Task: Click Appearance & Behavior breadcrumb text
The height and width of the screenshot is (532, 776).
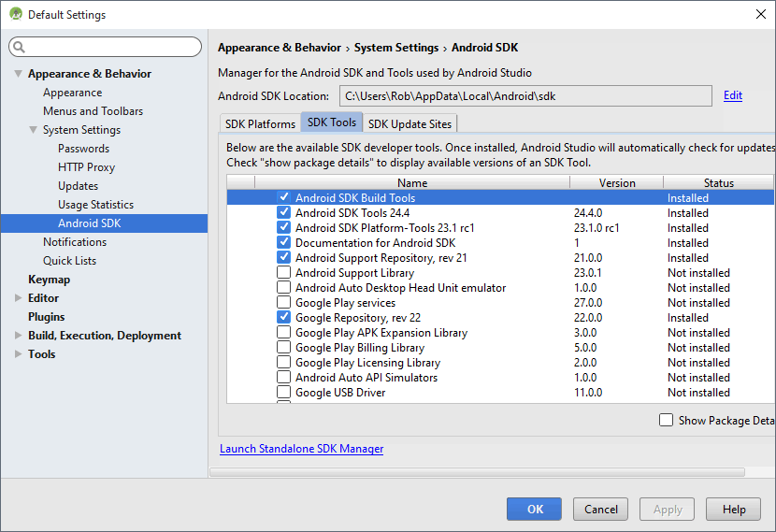Action: pos(280,48)
